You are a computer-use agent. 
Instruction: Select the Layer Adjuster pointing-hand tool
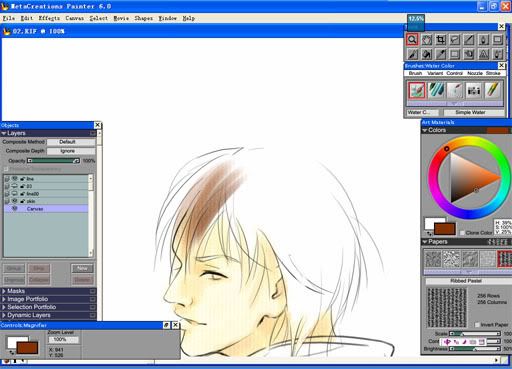pyautogui.click(x=469, y=54)
